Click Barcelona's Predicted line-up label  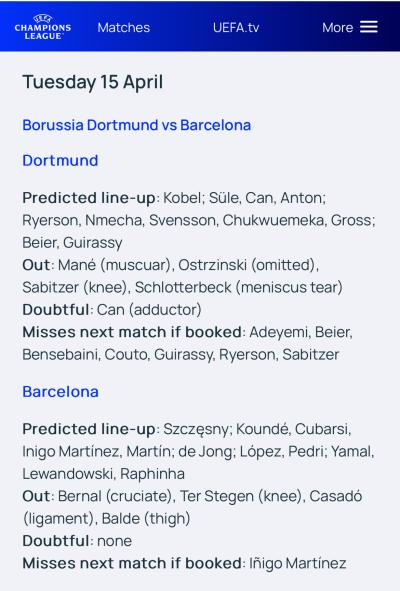click(x=89, y=429)
